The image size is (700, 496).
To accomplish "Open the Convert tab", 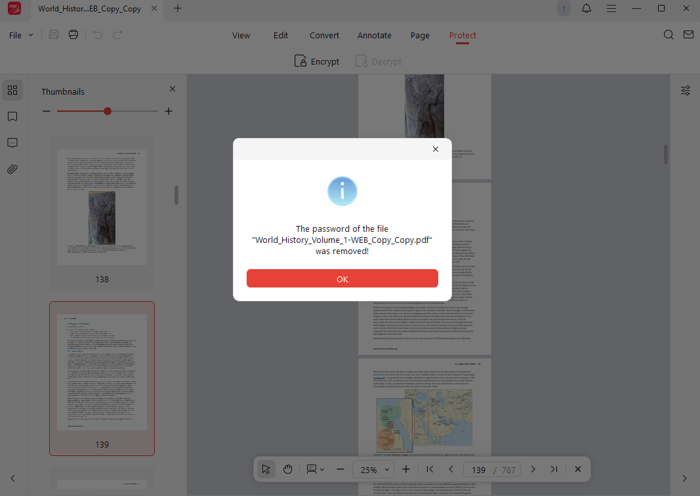I will point(324,35).
